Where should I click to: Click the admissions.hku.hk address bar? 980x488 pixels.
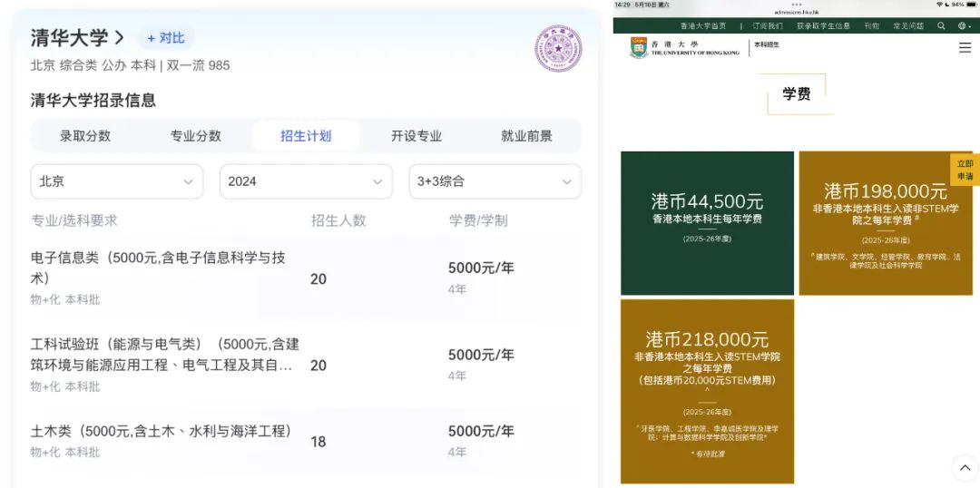pos(796,12)
